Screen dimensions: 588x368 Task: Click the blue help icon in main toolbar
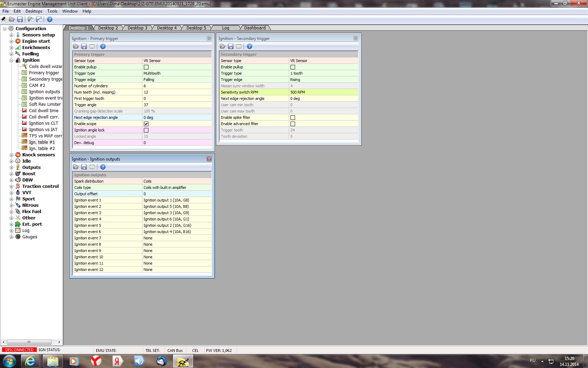click(50, 19)
